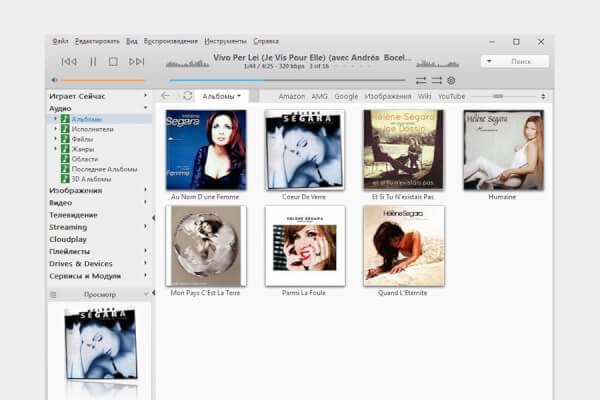Open the Google lookup link
600x400 pixels.
[x=346, y=96]
